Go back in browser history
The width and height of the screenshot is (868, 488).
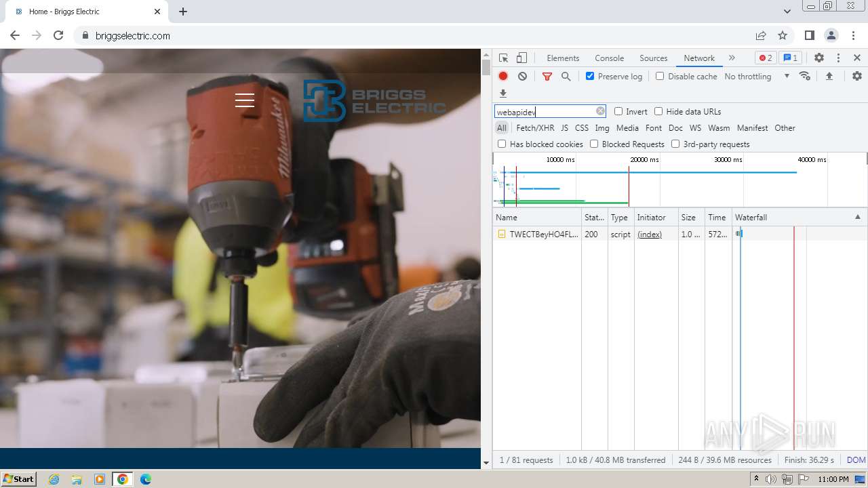pyautogui.click(x=15, y=36)
